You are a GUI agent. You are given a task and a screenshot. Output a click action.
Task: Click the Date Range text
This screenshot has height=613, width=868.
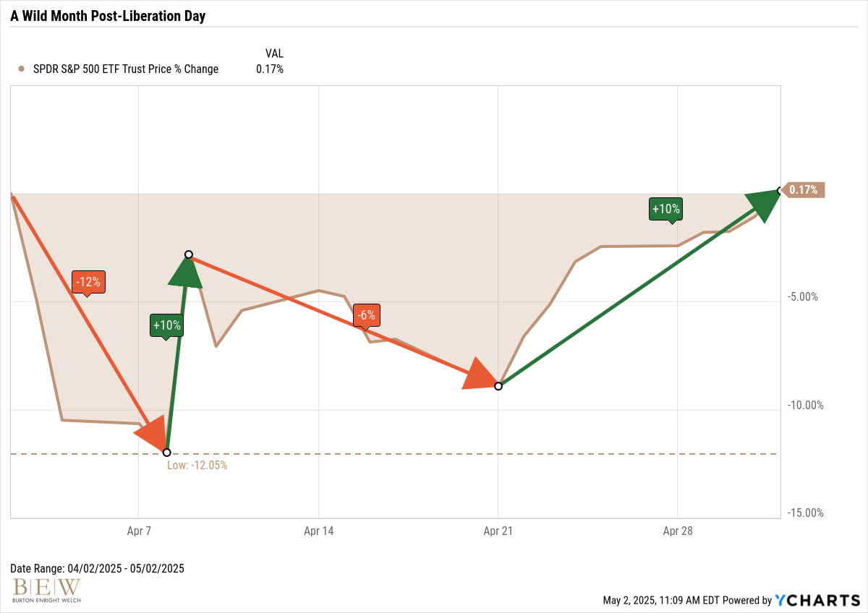point(98,568)
